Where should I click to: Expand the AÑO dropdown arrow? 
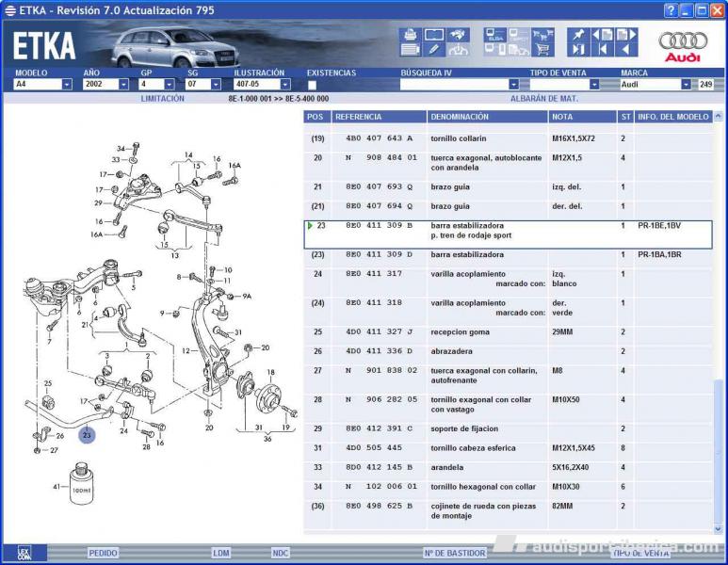pos(123,85)
